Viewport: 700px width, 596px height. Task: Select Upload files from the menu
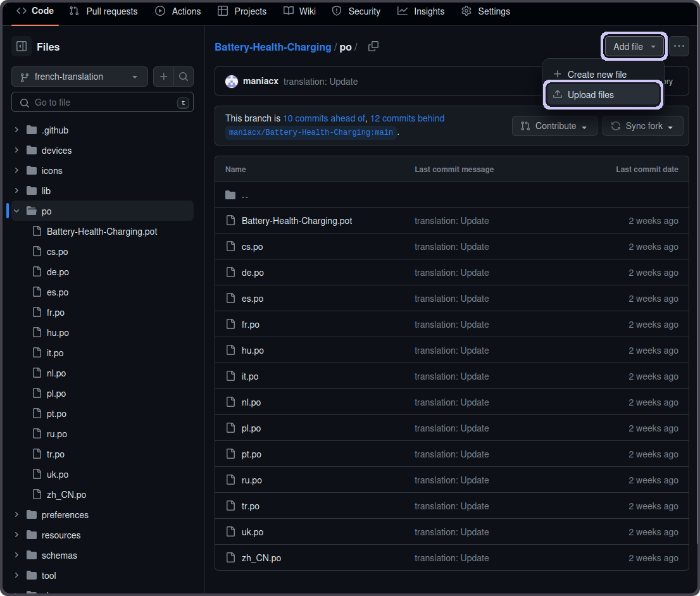[591, 95]
